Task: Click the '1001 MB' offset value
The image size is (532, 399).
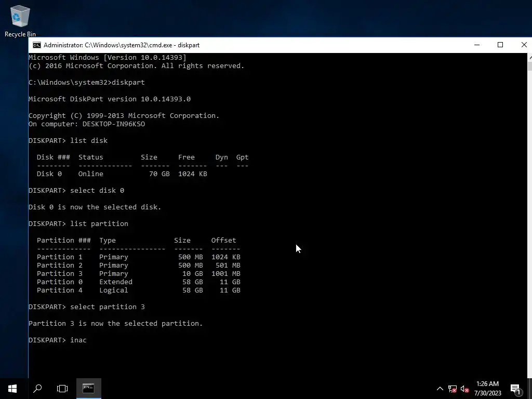Action: 225,274
